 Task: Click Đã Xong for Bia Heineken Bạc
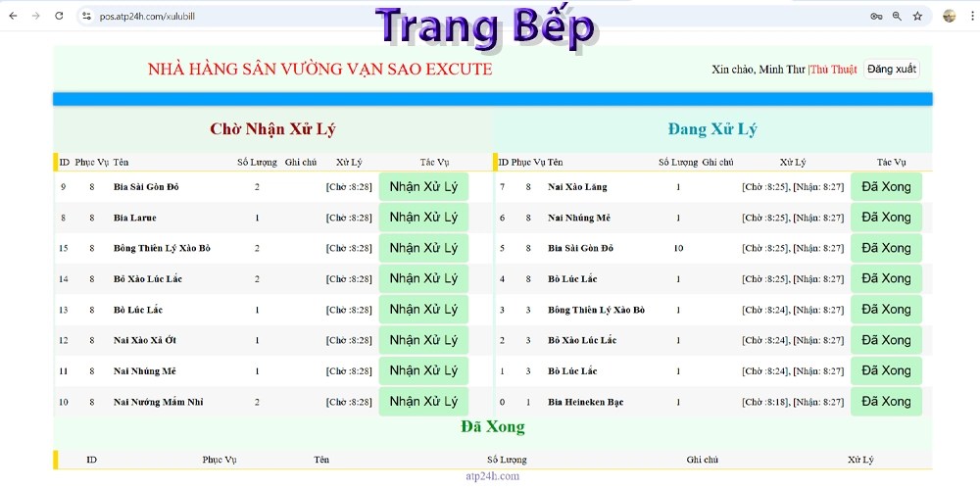click(886, 401)
